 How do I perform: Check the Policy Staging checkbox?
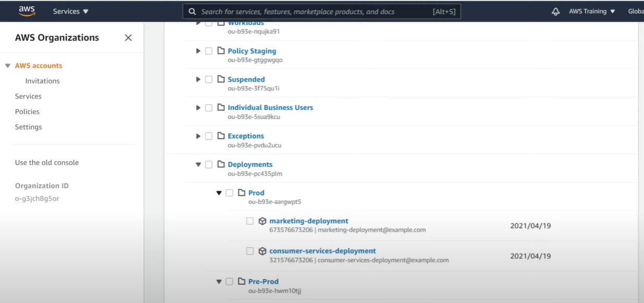tap(208, 51)
